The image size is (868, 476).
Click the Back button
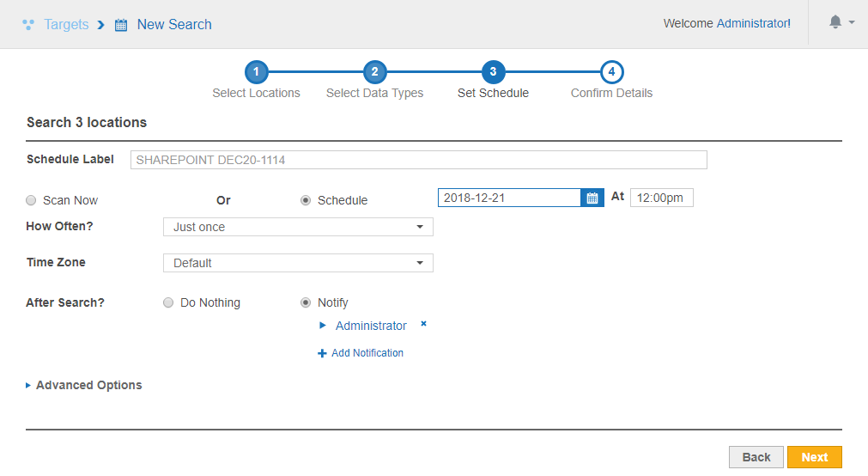756,457
